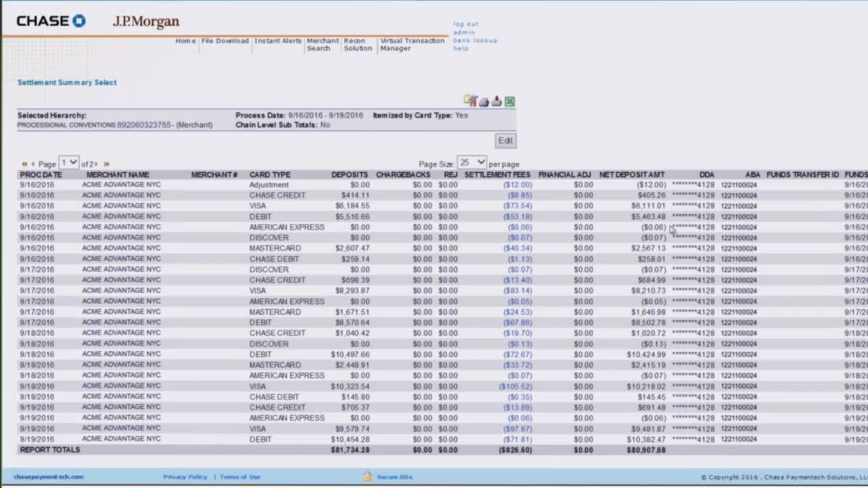868x488 pixels.
Task: Sort by DEPOSITS column header
Action: pos(350,175)
